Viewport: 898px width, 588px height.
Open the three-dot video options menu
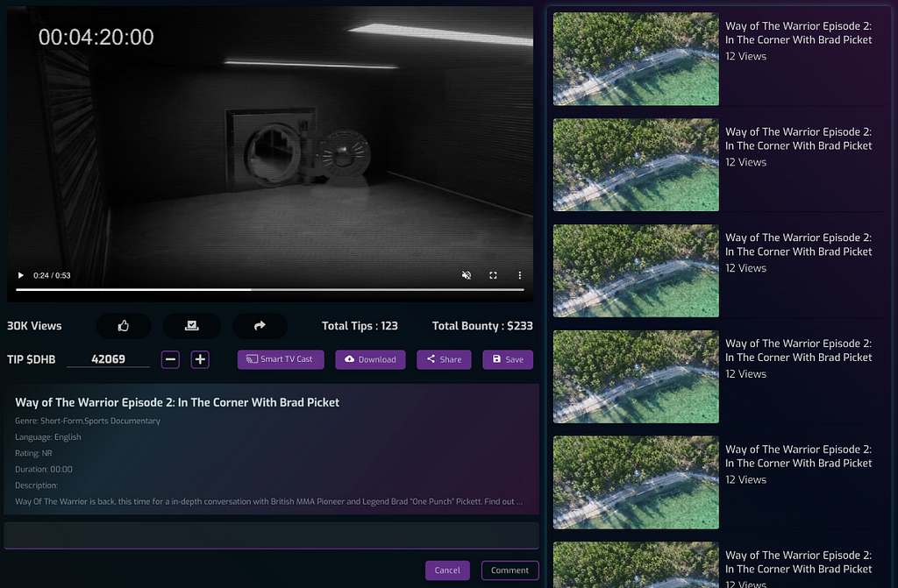[519, 275]
